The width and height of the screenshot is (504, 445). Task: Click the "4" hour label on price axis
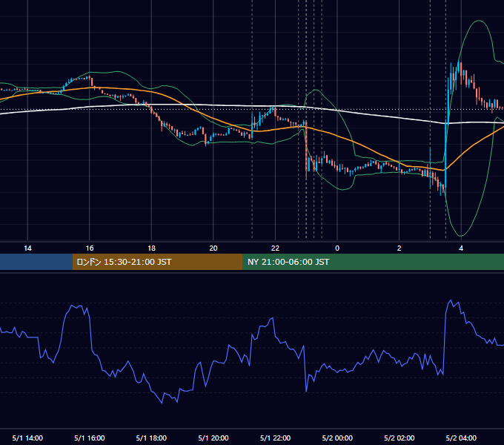point(461,248)
